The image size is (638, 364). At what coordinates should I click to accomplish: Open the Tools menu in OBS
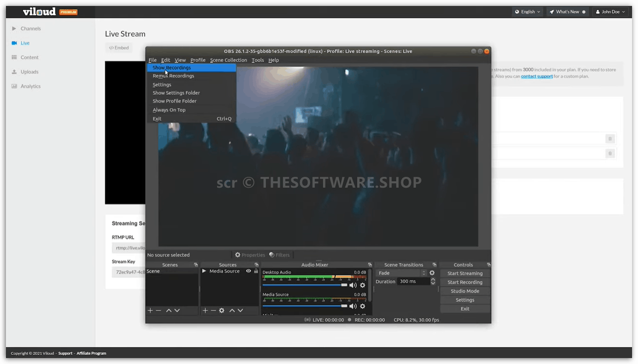[x=258, y=60]
